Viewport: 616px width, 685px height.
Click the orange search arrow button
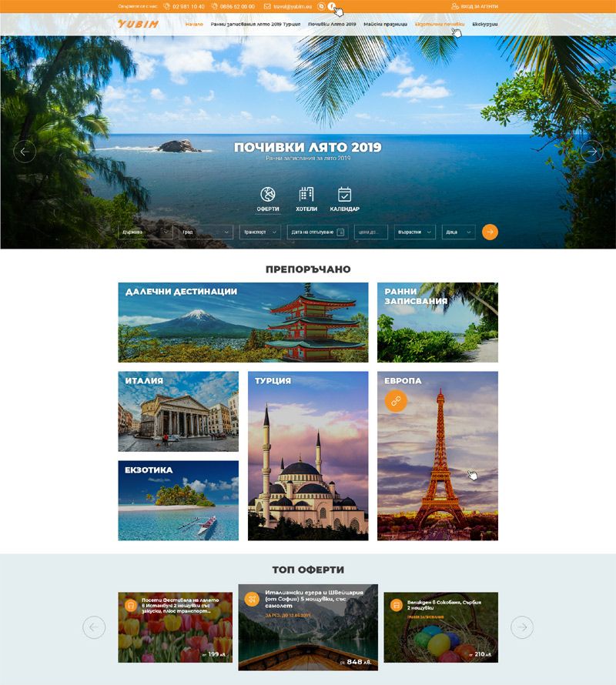pyautogui.click(x=490, y=232)
